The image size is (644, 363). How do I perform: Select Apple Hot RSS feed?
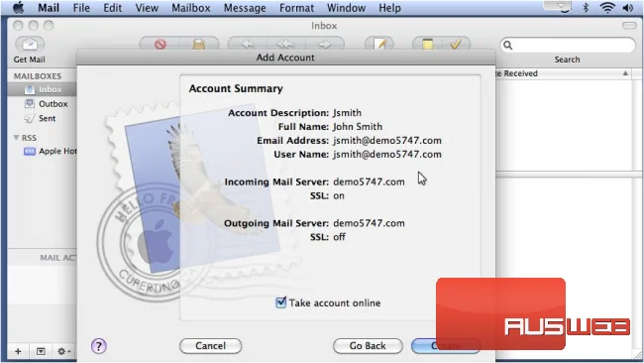57,152
